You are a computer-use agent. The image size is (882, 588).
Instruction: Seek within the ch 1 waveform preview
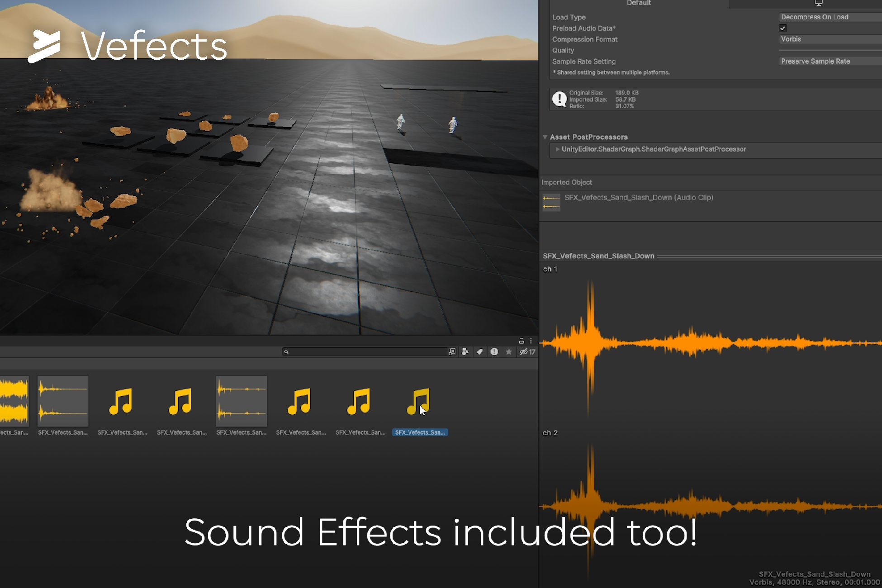[711, 344]
